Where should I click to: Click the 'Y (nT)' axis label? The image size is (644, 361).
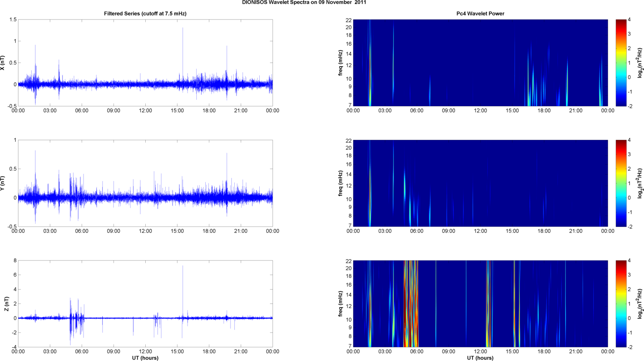coord(3,183)
